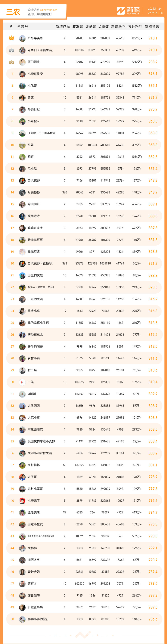Viewport: 167px width, 644px height.
Task: Sort by 新榜指数 column header
Action: point(152,26)
